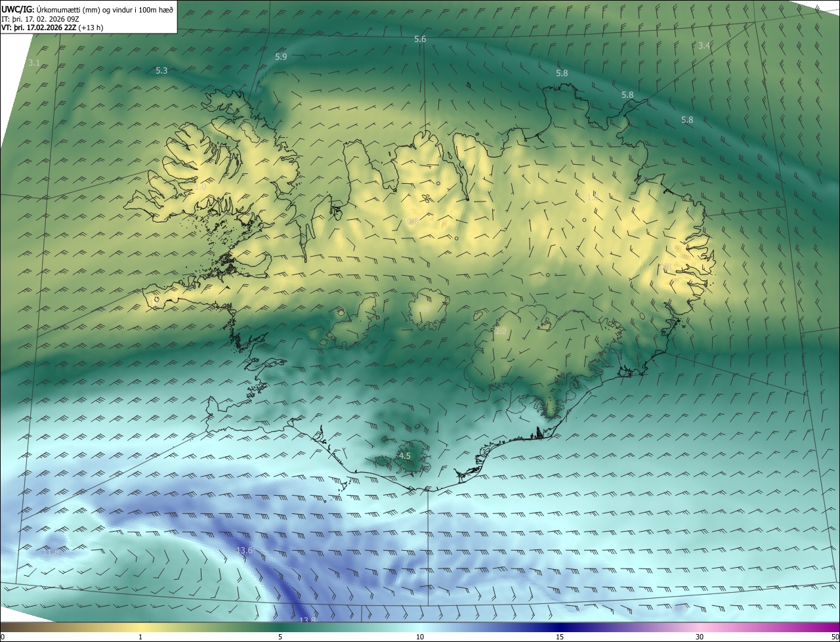Click the 5.3 precipitation value
Screen dimensions: 840x642
pos(161,70)
